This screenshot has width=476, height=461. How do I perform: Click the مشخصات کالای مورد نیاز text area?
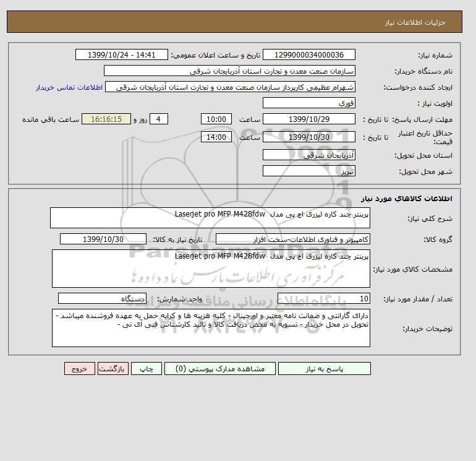[211, 269]
